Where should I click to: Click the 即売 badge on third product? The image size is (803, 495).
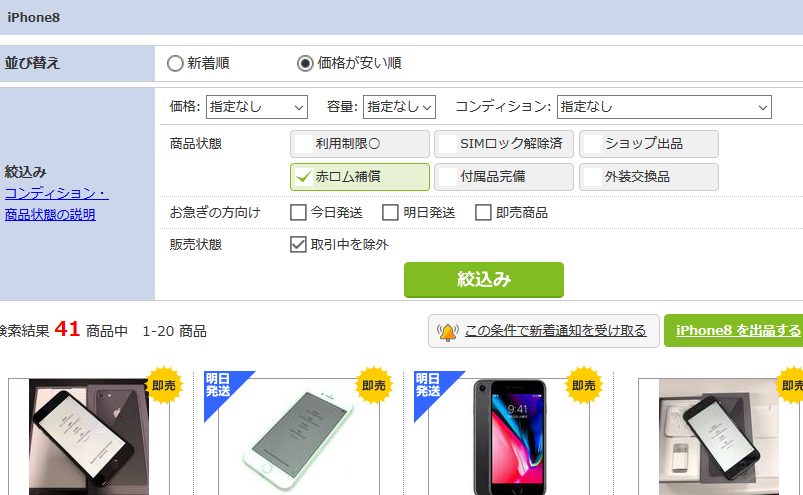pos(584,385)
